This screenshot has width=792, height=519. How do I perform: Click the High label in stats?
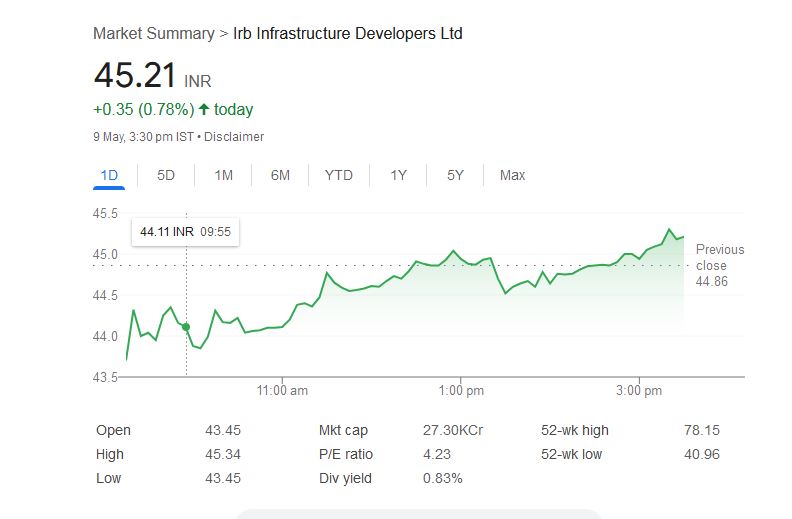pos(110,454)
